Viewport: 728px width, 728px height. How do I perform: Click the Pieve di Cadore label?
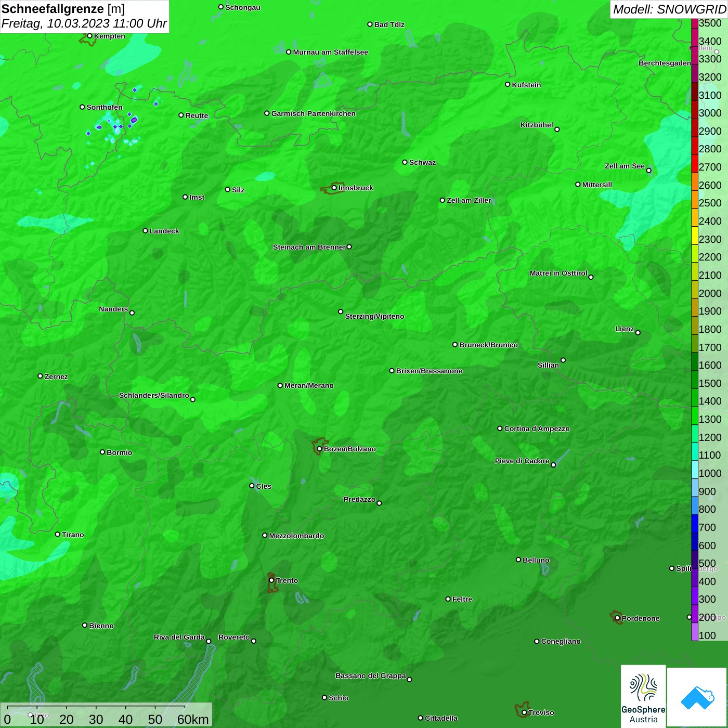[522, 461]
